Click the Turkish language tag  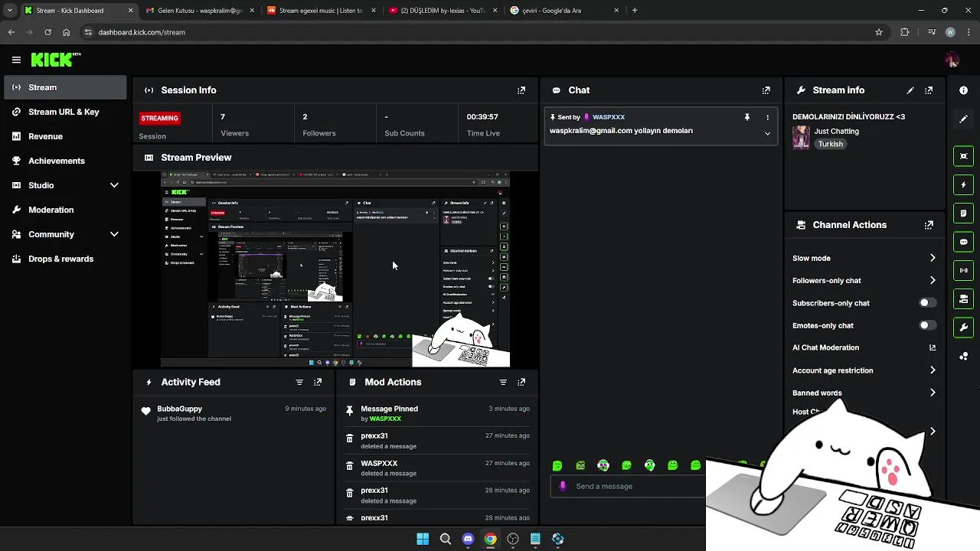point(830,144)
